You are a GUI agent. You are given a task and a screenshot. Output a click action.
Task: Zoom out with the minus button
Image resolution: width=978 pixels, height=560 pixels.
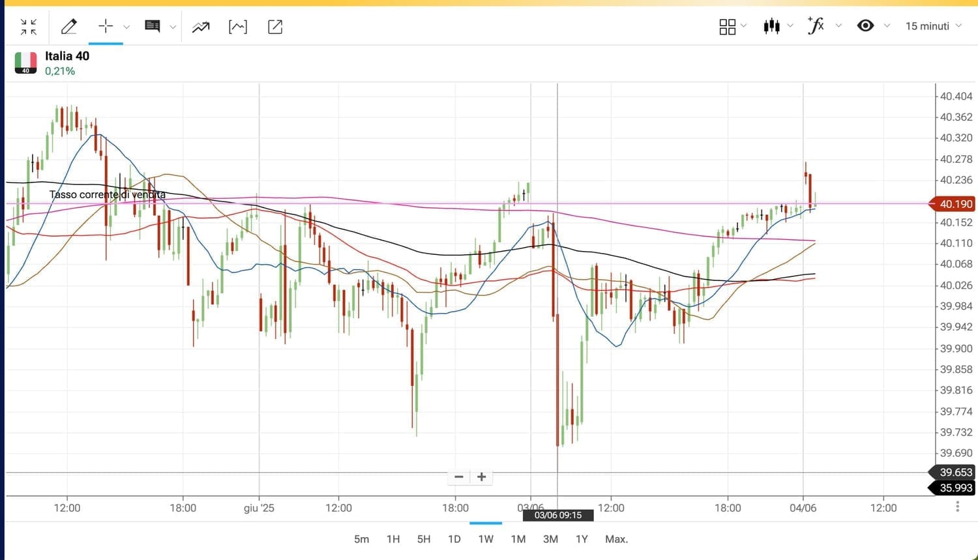[x=459, y=477]
